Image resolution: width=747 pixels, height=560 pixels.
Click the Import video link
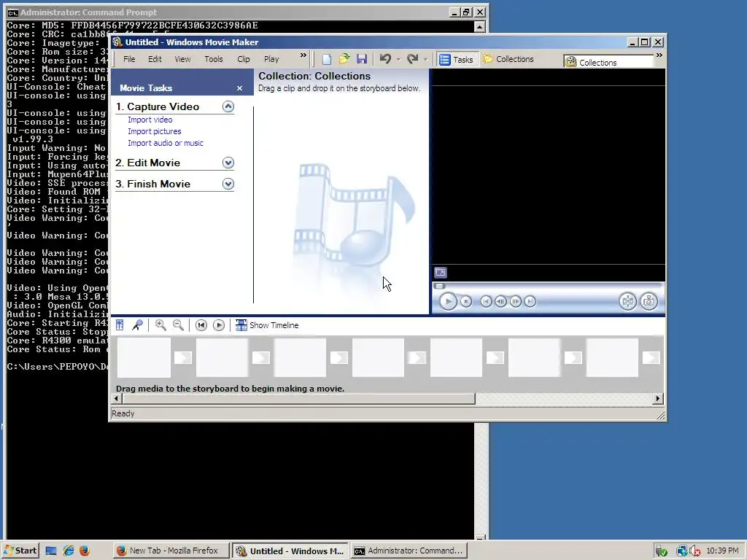(x=150, y=120)
